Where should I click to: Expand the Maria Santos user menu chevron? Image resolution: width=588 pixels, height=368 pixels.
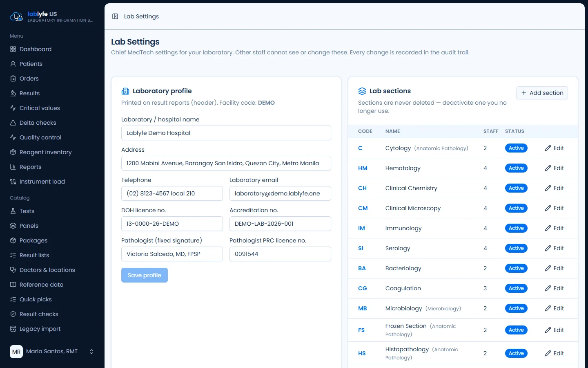91,352
